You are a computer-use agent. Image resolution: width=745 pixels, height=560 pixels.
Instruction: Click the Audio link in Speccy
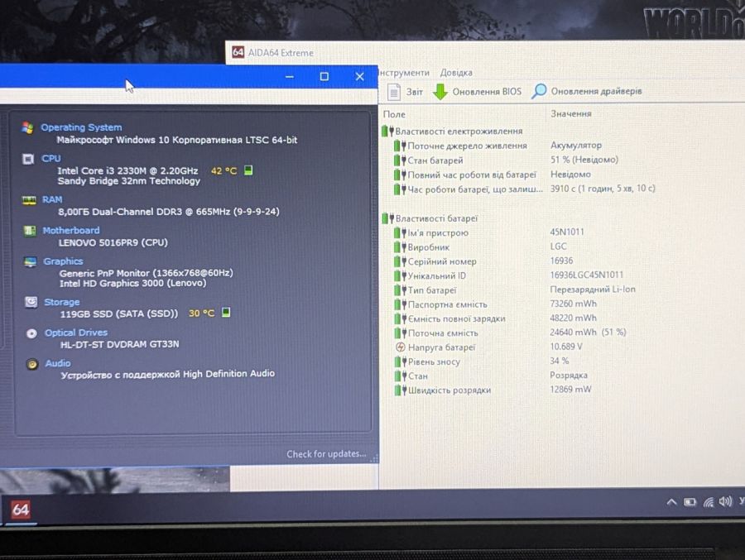58,363
